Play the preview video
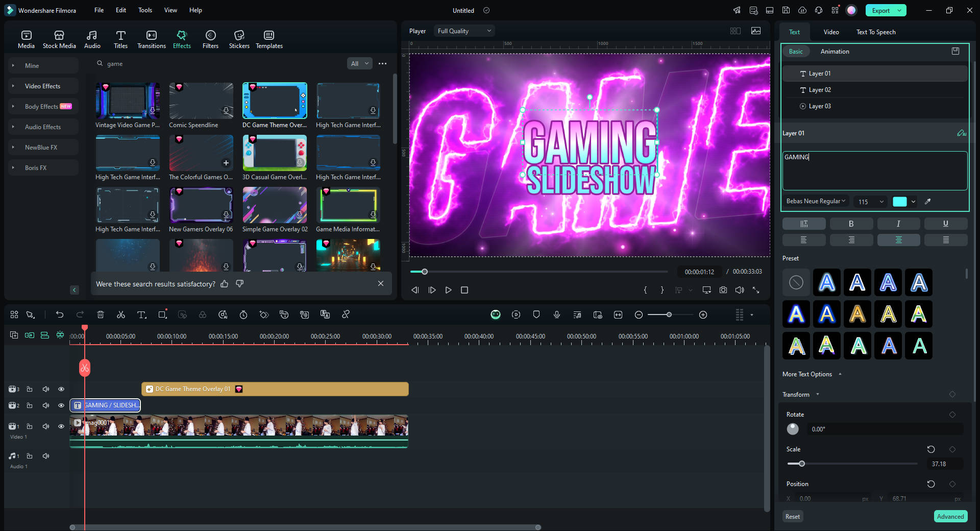This screenshot has width=980, height=531. pyautogui.click(x=448, y=290)
